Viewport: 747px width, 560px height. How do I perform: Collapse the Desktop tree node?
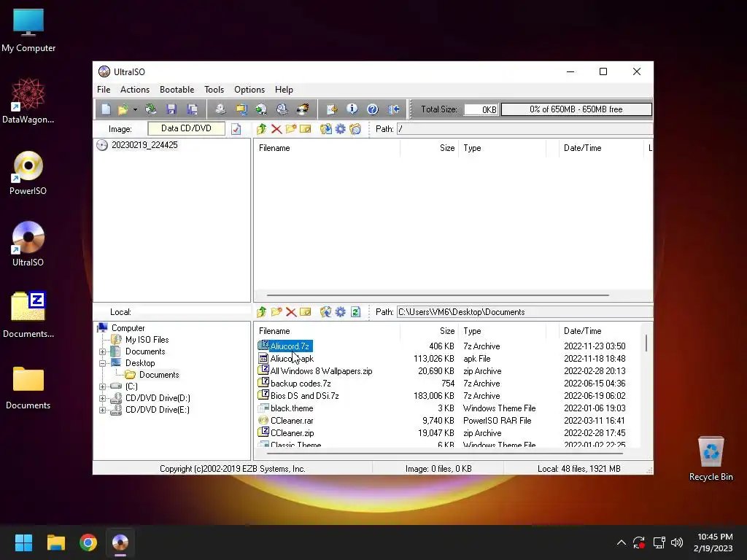[102, 363]
